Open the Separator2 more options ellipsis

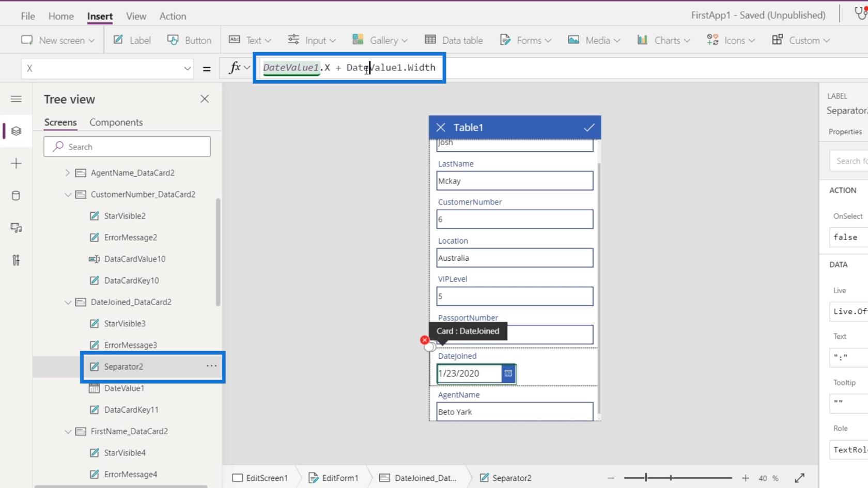click(x=211, y=366)
